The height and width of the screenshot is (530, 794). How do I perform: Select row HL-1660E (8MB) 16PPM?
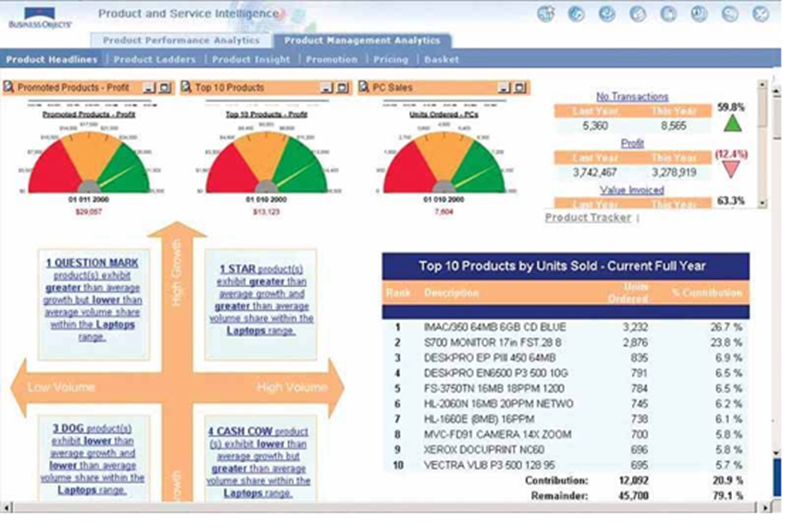(x=566, y=419)
